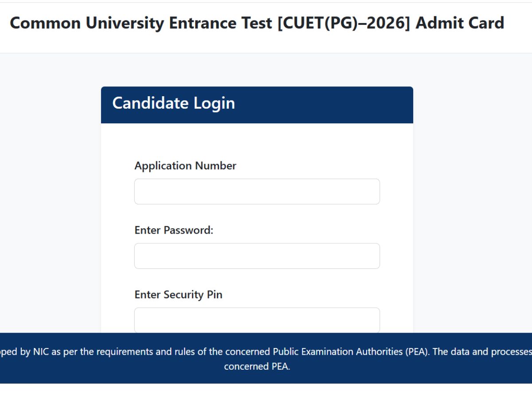Click inside the Enter Password input field
The image size is (532, 399).
tap(257, 255)
